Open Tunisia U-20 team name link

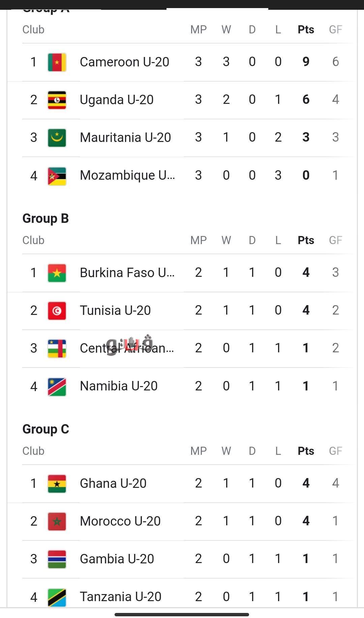[115, 311]
